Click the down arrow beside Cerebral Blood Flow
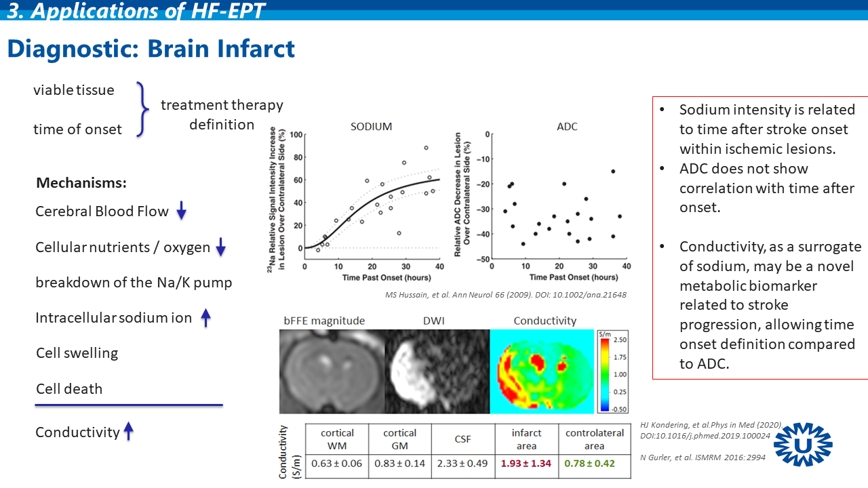Screen dimensions: 868x488 pyautogui.click(x=181, y=212)
